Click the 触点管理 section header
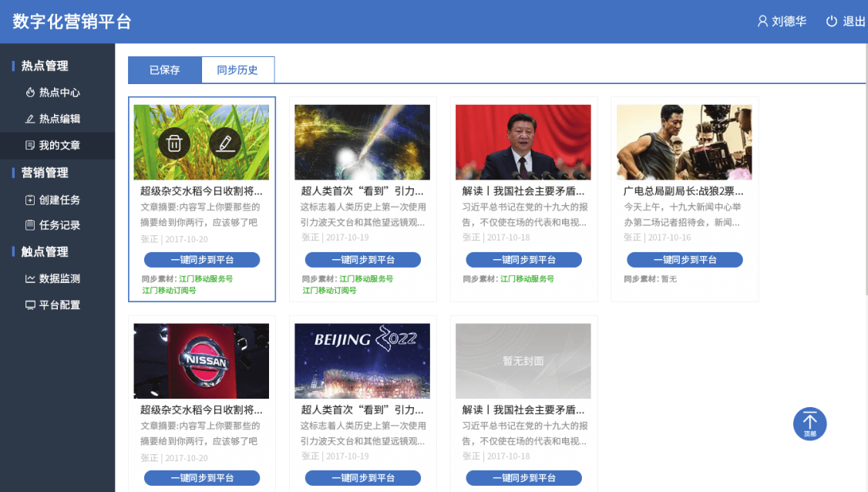Screen dimensions: 868x492 pos(45,252)
